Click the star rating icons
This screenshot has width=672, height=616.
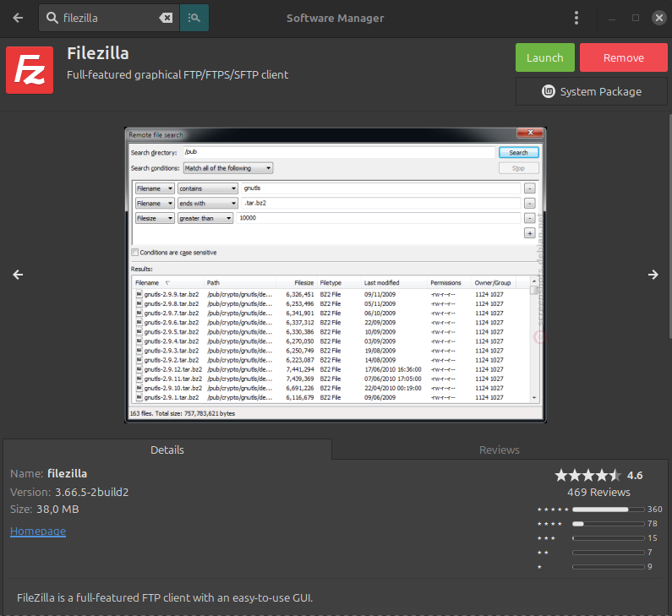587,475
